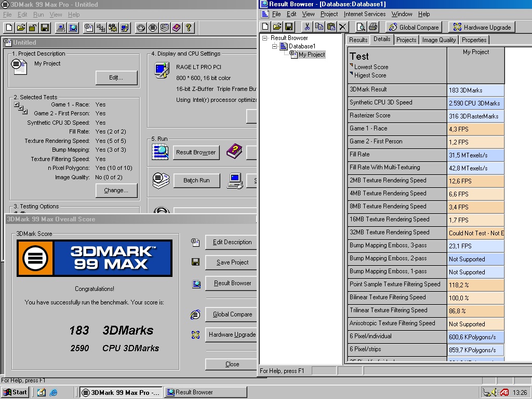
Task: Select My Project in the result tree
Action: [x=312, y=55]
